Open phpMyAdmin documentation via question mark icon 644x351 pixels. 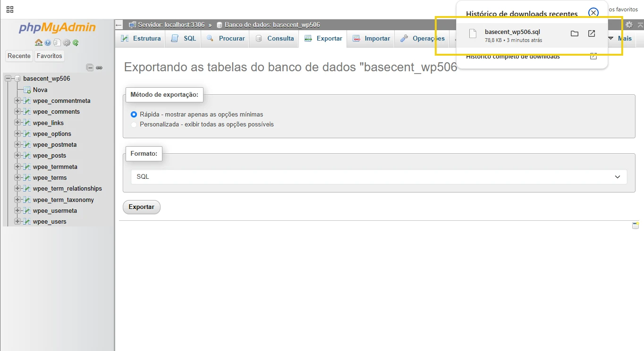[x=48, y=42]
